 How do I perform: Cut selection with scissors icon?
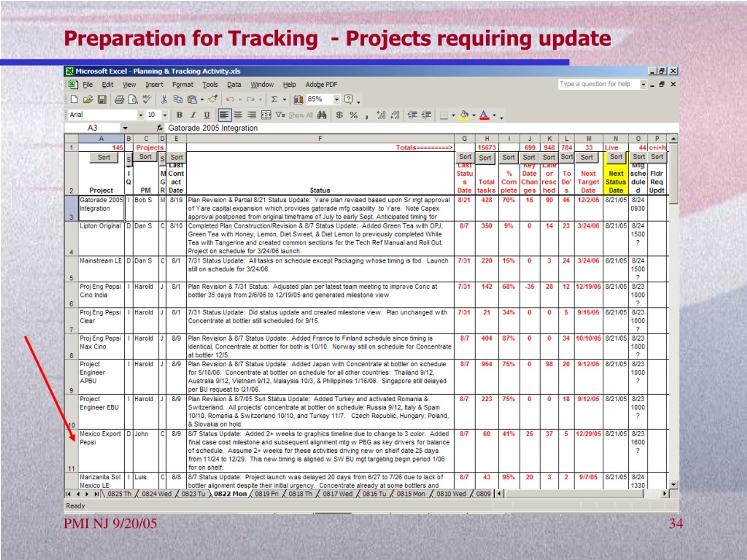(x=164, y=99)
